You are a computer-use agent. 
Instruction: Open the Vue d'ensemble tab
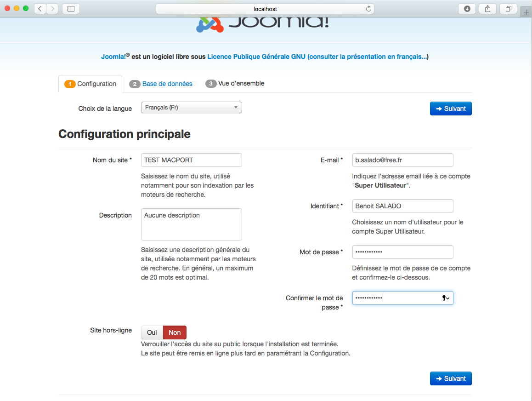tap(241, 84)
